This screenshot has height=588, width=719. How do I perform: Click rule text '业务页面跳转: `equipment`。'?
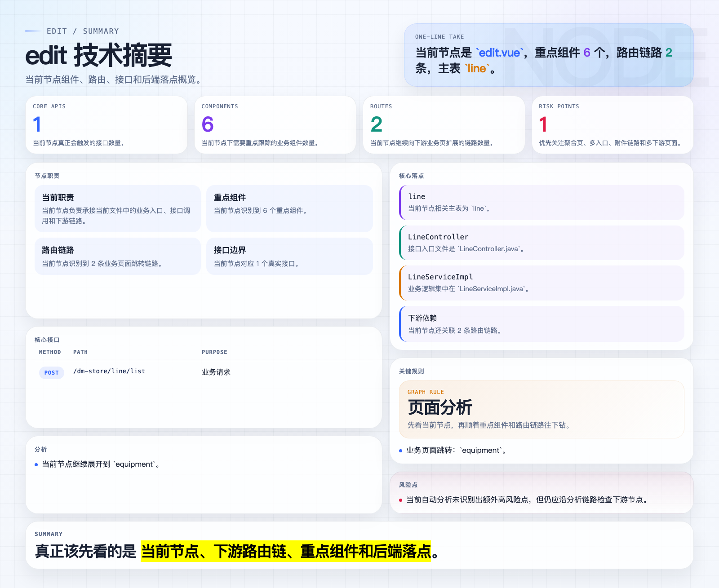click(x=457, y=451)
